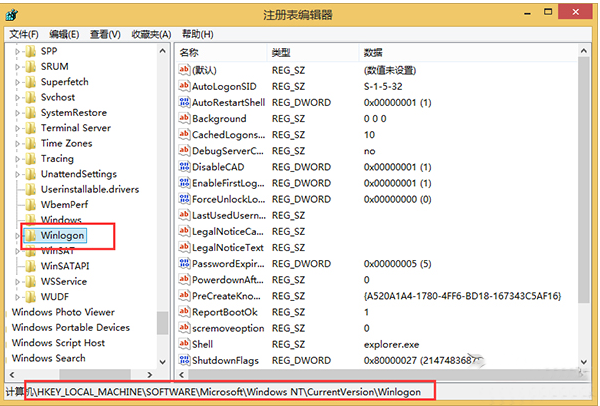
Task: Click the S-1-5-32 data value
Action: coord(383,86)
